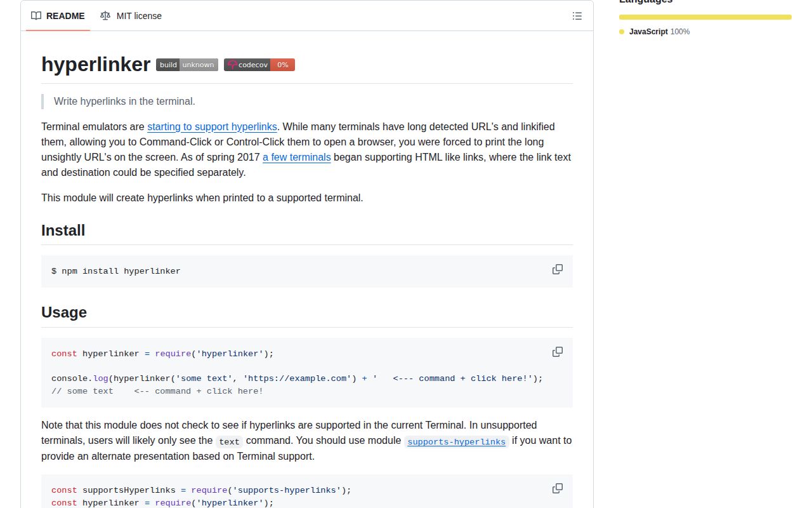Click the inline 'text' code word
812x508 pixels.
[x=229, y=441]
